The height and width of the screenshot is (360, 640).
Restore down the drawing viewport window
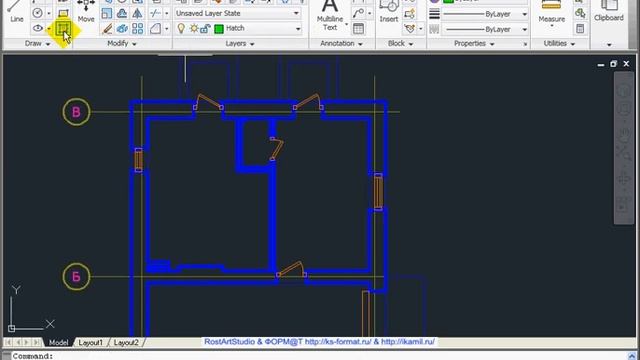(613, 64)
